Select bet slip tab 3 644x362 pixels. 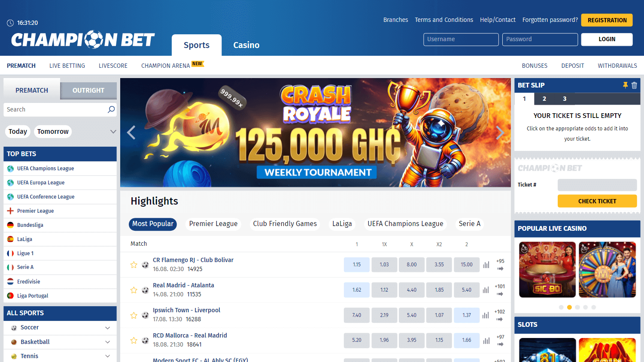click(565, 99)
